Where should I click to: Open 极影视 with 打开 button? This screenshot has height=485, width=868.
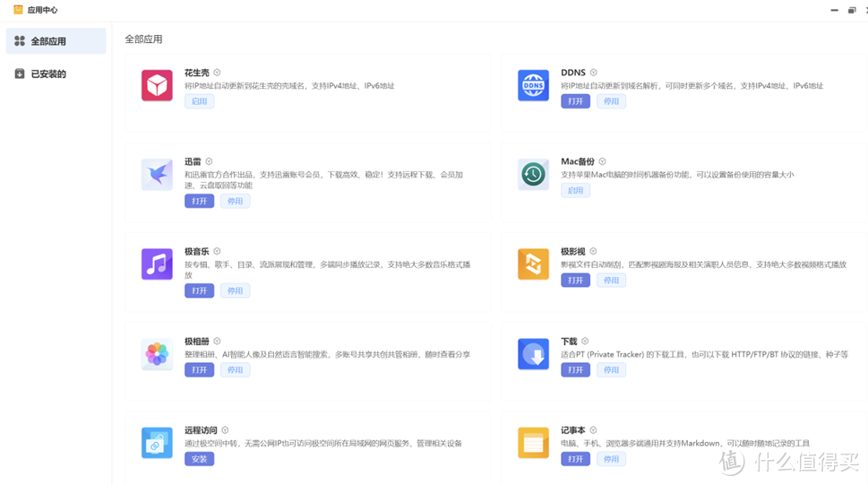tap(575, 281)
